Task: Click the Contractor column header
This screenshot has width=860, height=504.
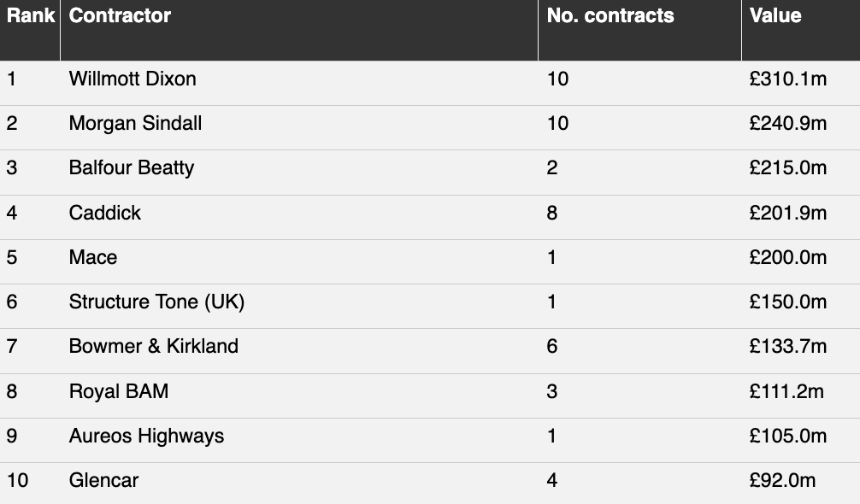Action: coord(120,16)
